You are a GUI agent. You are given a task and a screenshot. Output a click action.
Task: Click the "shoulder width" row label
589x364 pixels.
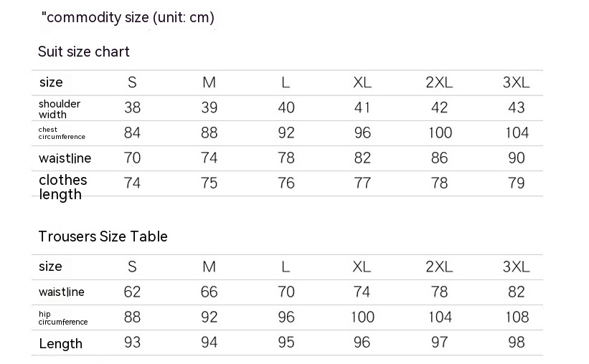pos(60,109)
